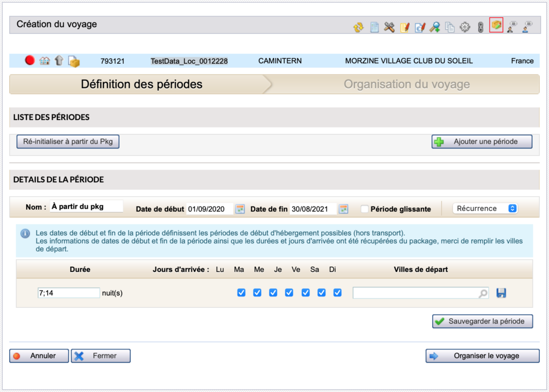The height and width of the screenshot is (392, 549).
Task: Click the chain link icon
Action: click(x=481, y=27)
